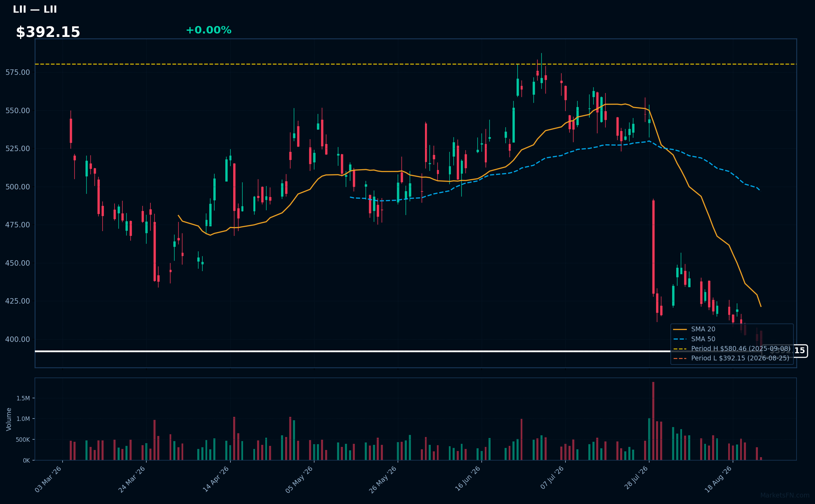This screenshot has height=504, width=815.
Task: Click the 03 Mar '26 date label
Action: [48, 479]
